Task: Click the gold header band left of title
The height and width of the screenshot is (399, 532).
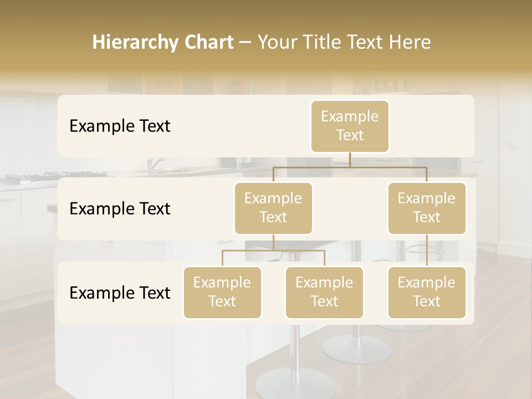Action: tap(44, 42)
